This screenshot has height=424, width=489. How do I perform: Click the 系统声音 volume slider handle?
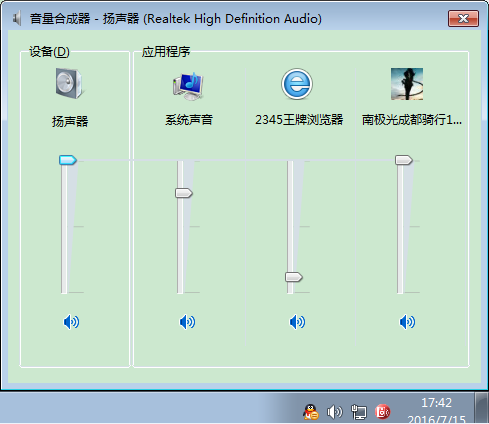pyautogui.click(x=184, y=193)
